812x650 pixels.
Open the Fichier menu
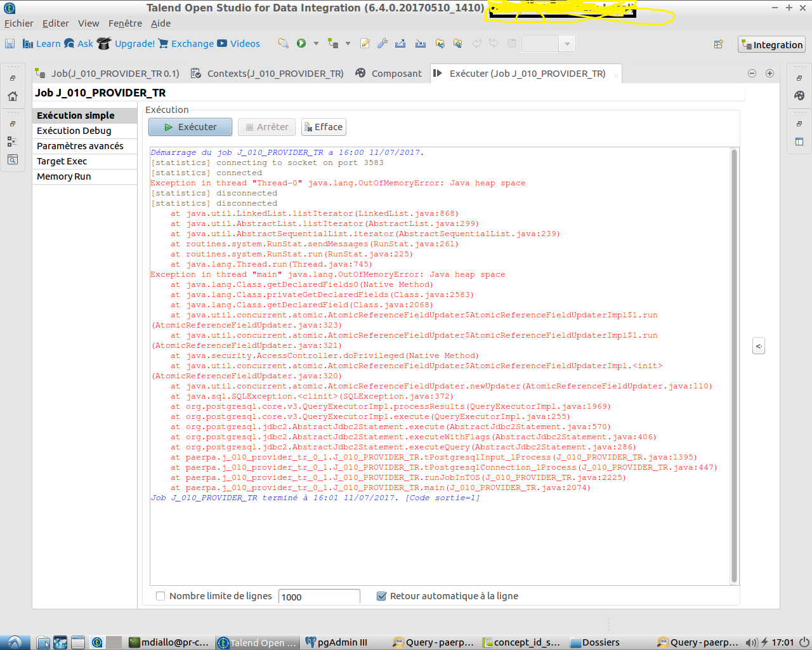point(19,23)
